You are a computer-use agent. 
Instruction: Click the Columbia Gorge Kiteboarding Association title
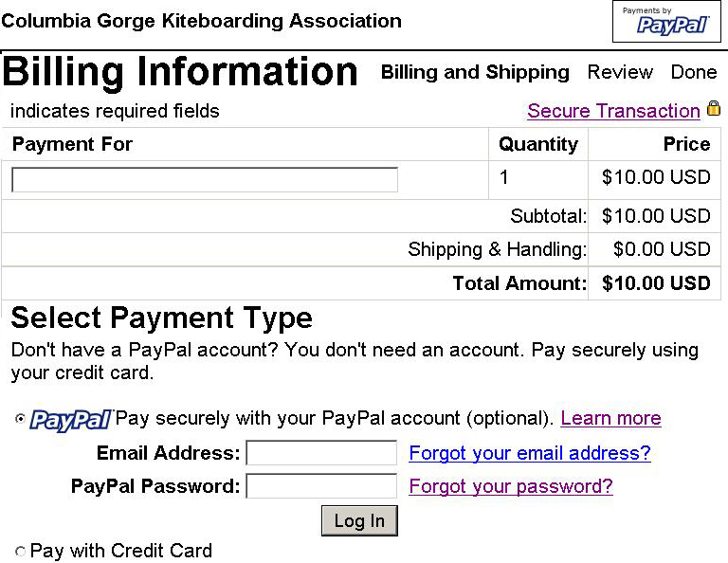(x=202, y=21)
